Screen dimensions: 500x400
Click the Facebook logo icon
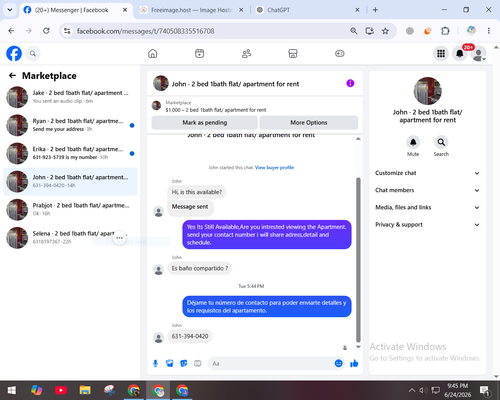pos(14,53)
